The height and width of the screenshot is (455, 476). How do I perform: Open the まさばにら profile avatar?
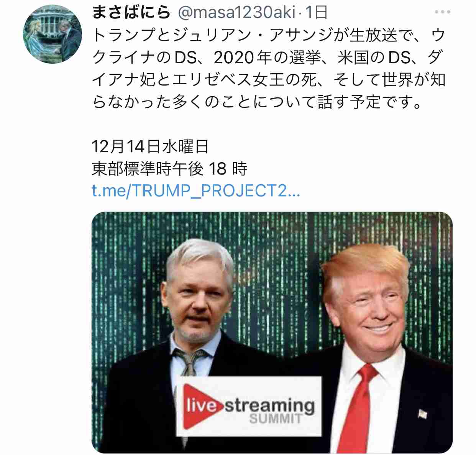point(53,34)
